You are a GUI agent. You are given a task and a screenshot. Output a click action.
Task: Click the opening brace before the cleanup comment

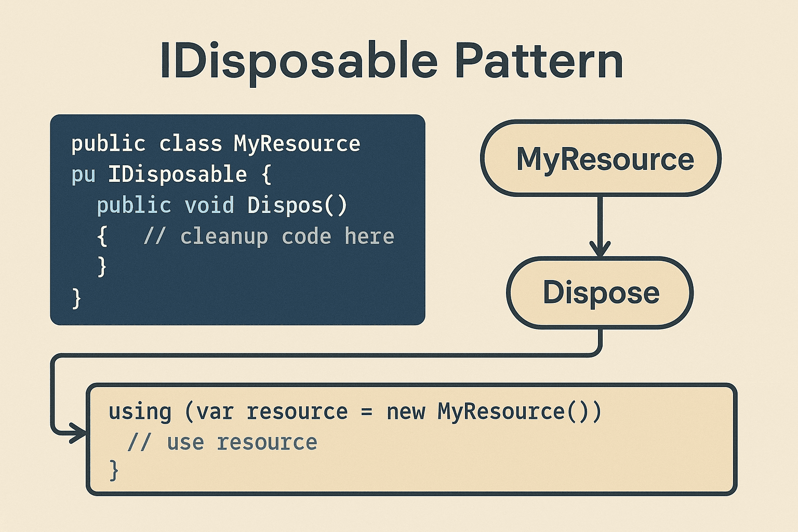coord(102,237)
